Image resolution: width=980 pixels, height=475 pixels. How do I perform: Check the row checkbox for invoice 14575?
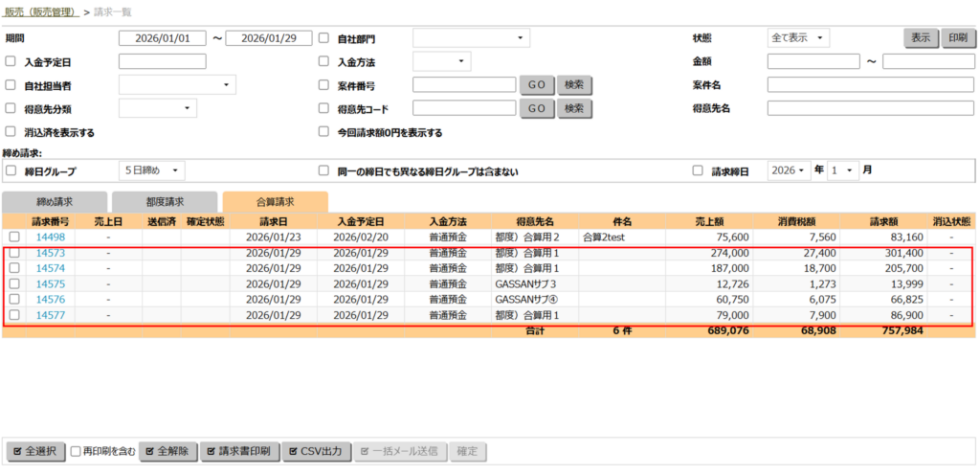14,283
